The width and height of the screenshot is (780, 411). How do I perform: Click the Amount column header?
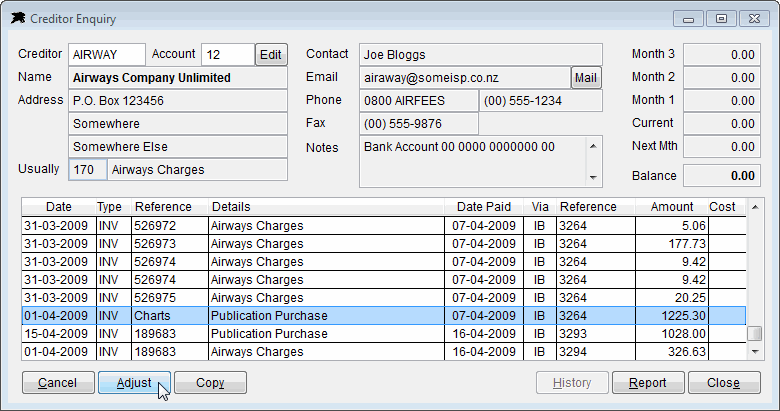pos(672,207)
